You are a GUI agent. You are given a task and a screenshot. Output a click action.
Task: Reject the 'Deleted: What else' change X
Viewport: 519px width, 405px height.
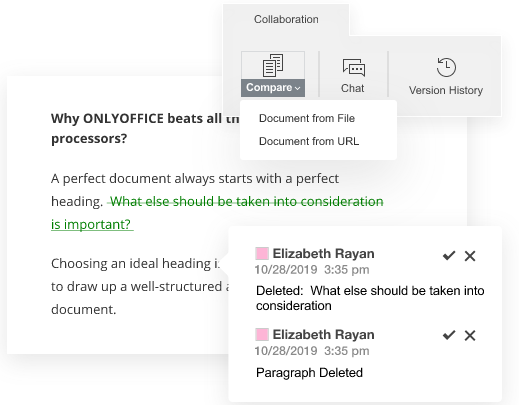click(x=470, y=256)
